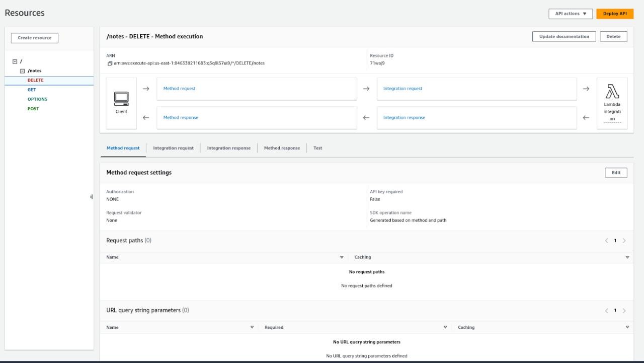Click the Resource ID value 71waj9

pos(377,63)
